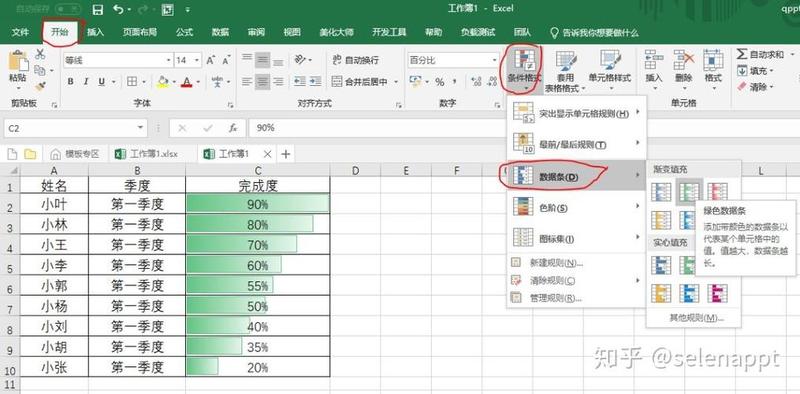Click 新建规则 new rule menu entry
The image size is (800, 394).
pos(577,263)
